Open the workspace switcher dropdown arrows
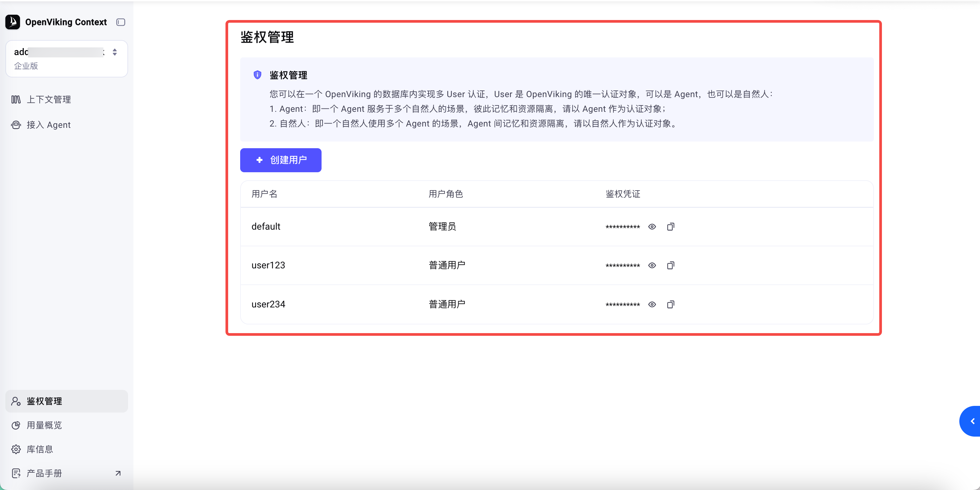The width and height of the screenshot is (980, 490). (x=114, y=52)
